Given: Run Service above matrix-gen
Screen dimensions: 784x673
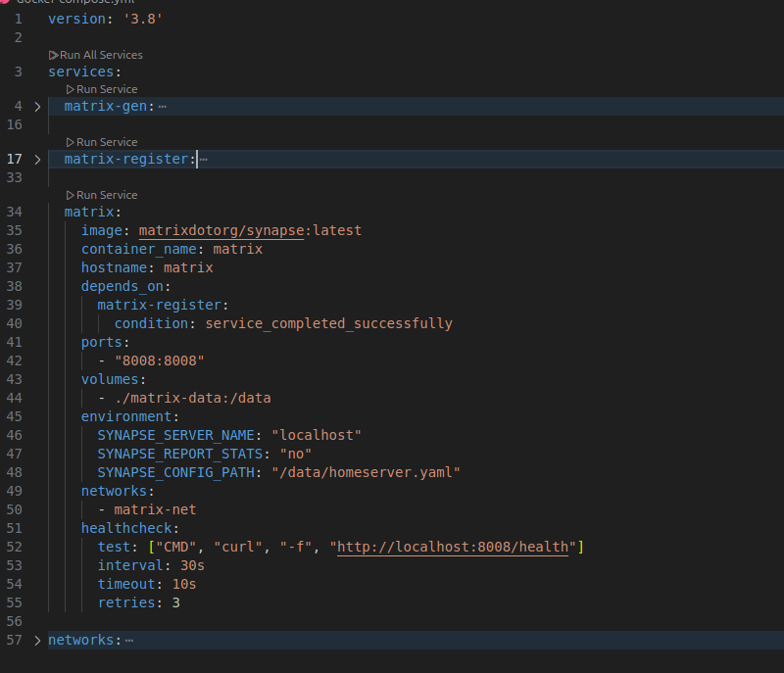Looking at the screenshot, I should tap(107, 89).
